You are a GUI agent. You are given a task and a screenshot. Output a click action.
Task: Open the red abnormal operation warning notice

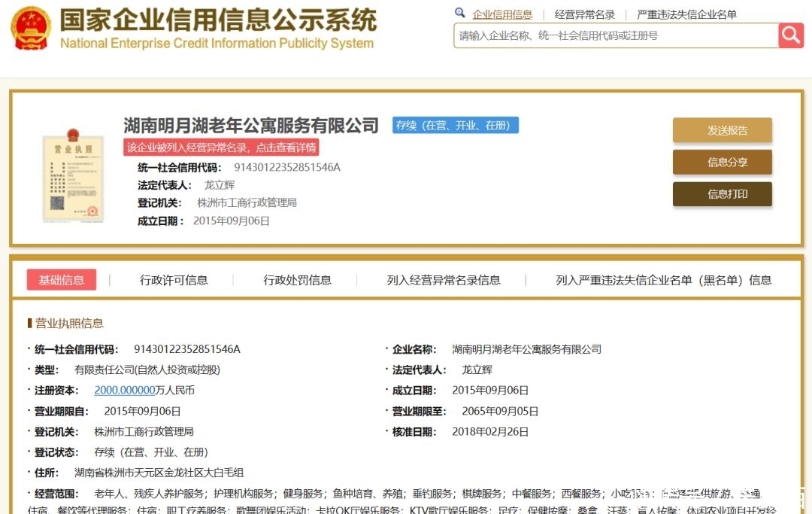point(221,147)
